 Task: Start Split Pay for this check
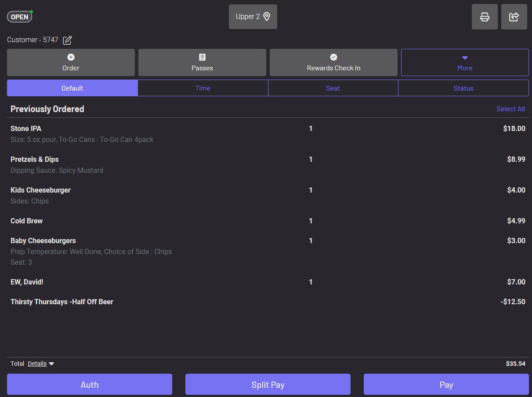click(x=268, y=384)
